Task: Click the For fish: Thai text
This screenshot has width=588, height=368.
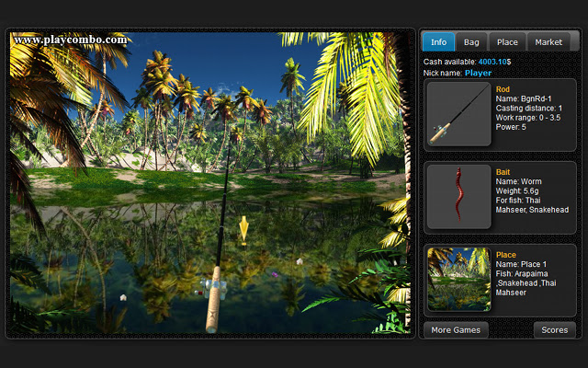Action: click(x=518, y=201)
